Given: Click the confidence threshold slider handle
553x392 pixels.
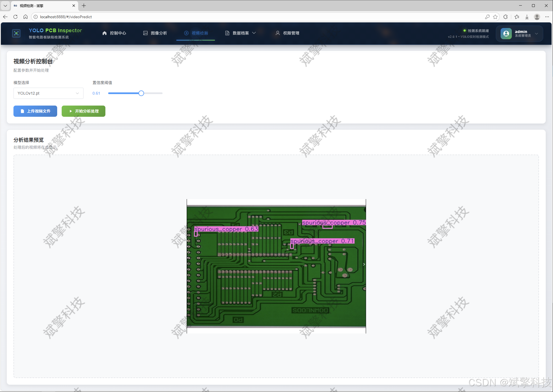Looking at the screenshot, I should tap(141, 93).
